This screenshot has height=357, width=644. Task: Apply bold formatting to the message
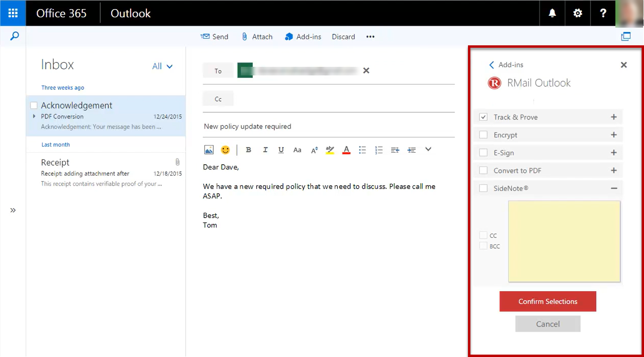point(248,149)
